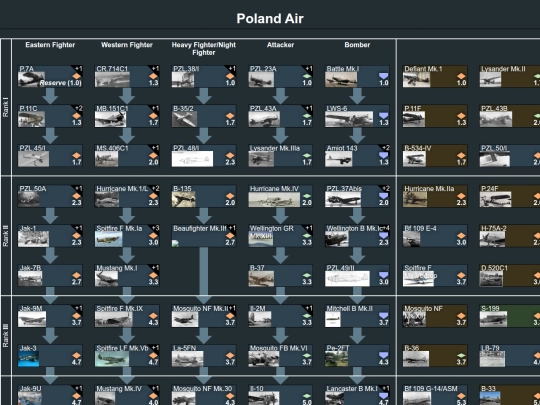Select the Bf 109 G-14/ASM premium card
Image resolution: width=540 pixels, height=405 pixels.
435,395
